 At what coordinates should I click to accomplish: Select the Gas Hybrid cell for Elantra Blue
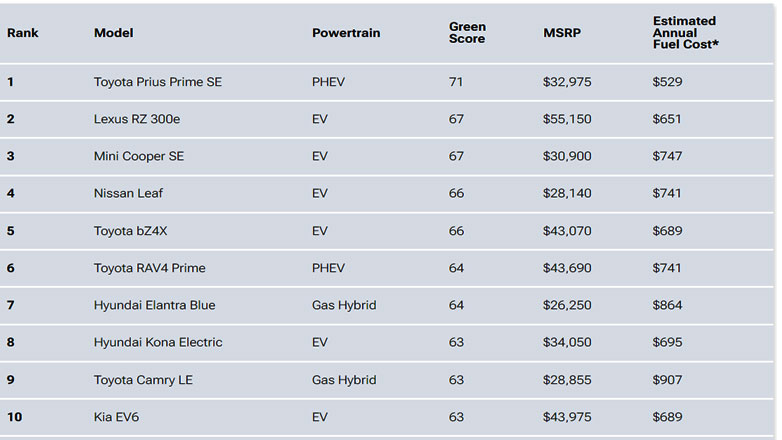344,305
